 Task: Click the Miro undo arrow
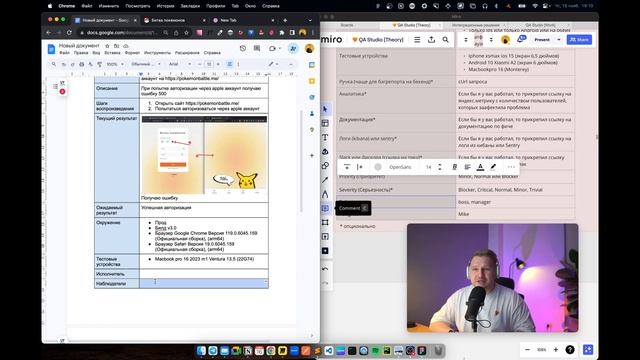pos(325,269)
